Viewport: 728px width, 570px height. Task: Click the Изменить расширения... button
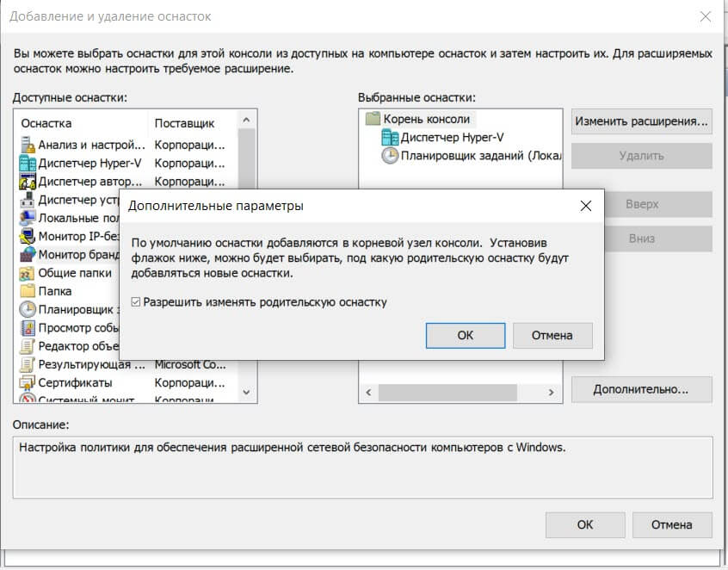(642, 121)
